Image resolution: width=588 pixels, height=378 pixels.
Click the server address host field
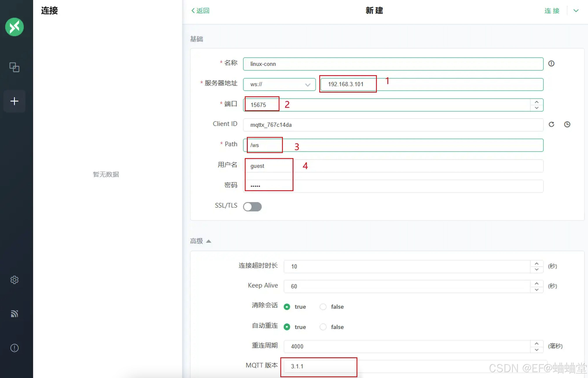[x=432, y=84]
